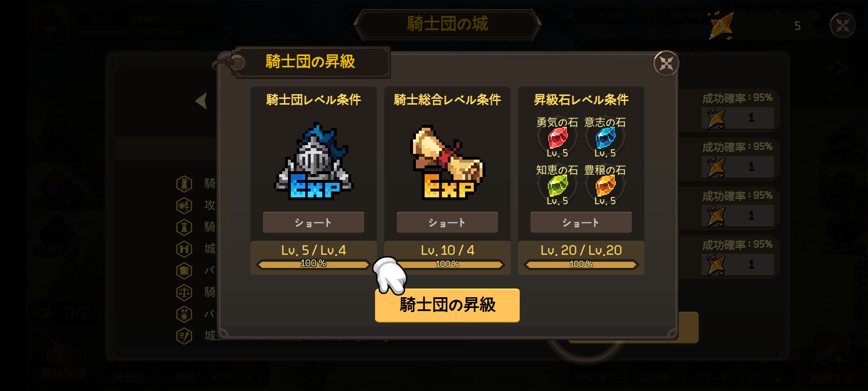Click the shuriken currency icon in the top bar
Viewport: 868px width, 391px height.
coord(721,25)
